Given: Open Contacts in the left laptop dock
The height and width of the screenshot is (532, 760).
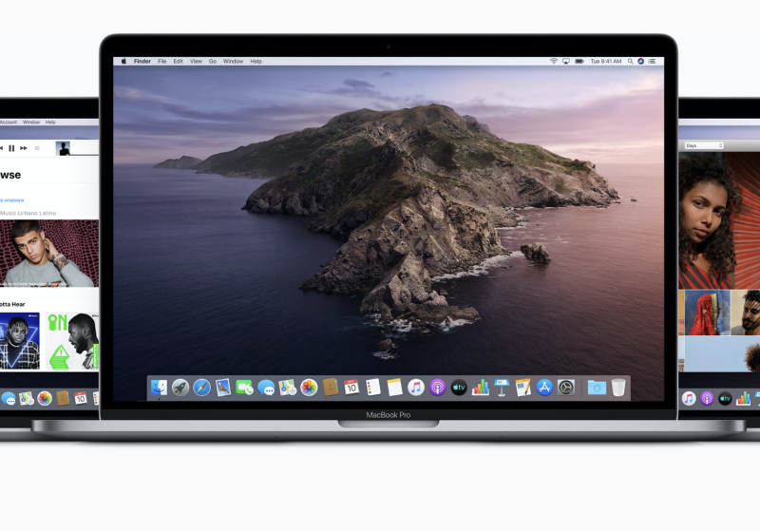Looking at the screenshot, I should point(63,398).
